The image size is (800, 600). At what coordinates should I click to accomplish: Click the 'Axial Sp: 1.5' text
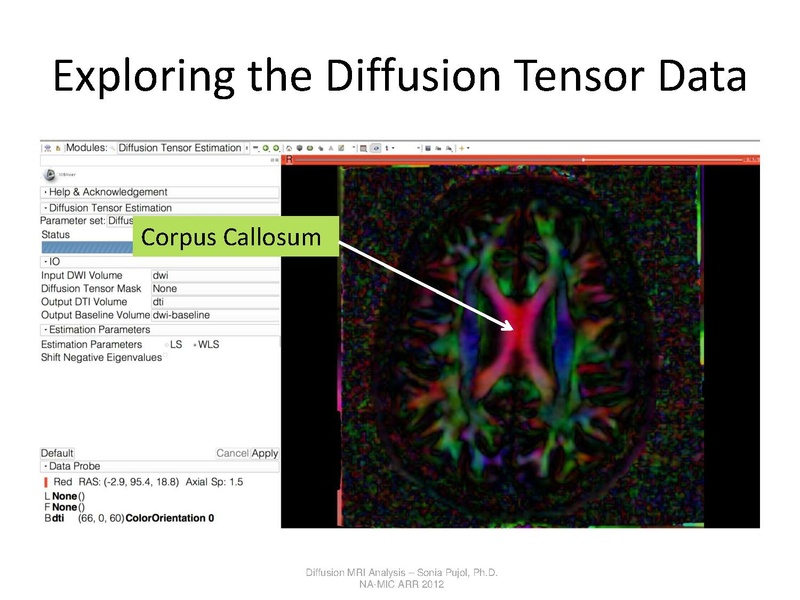click(214, 482)
